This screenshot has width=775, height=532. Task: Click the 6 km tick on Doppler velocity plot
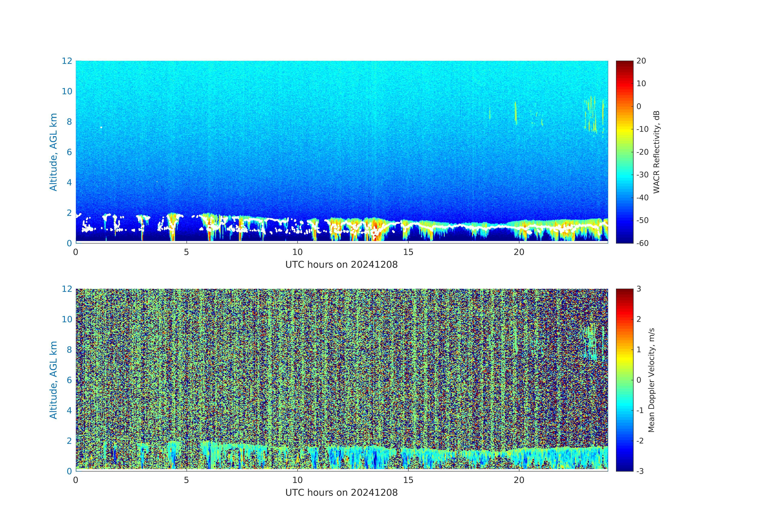[69, 380]
